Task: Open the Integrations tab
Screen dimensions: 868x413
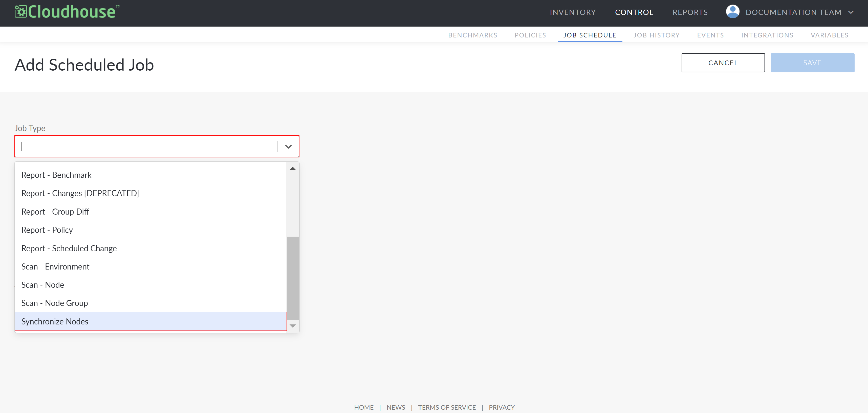Action: click(767, 35)
